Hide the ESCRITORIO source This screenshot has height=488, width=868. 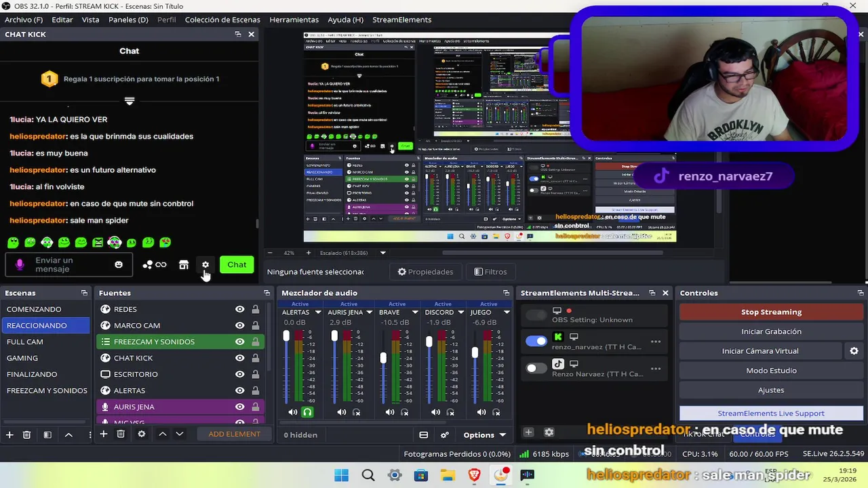(239, 374)
